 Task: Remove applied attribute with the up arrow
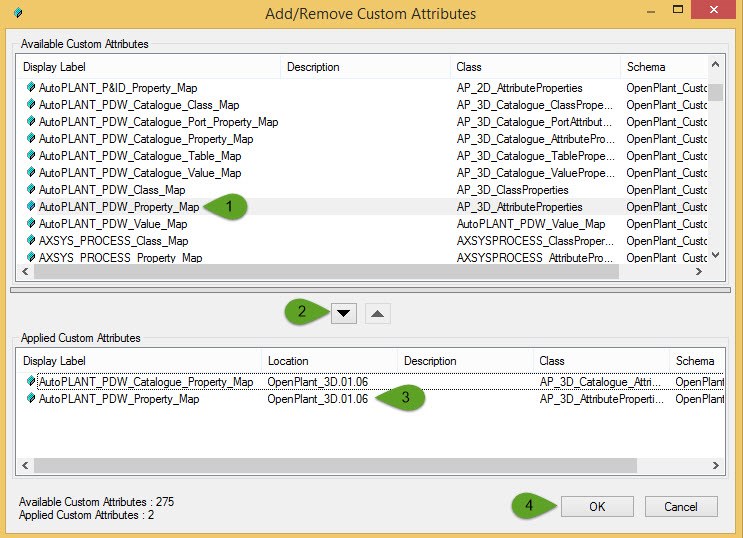point(378,313)
